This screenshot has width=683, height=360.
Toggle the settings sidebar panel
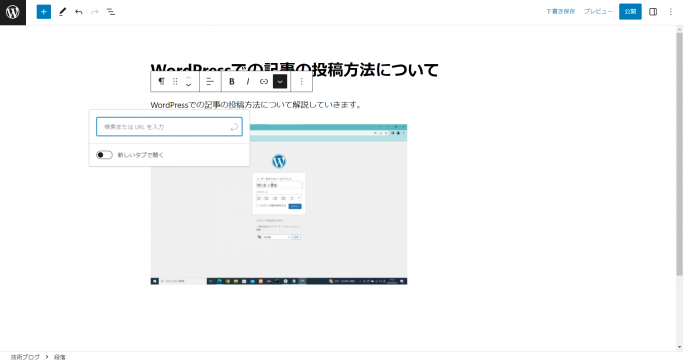point(653,12)
